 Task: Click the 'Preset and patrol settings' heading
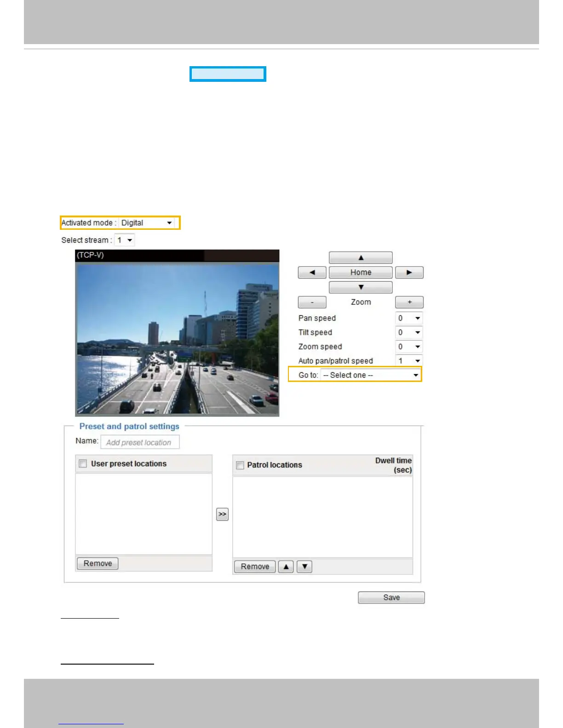coord(129,427)
